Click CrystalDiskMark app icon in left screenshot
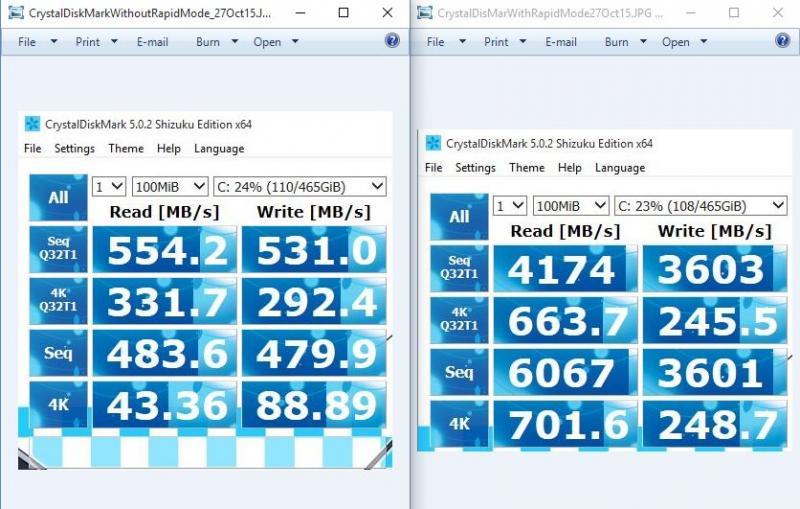Viewport: 800px width, 509px height. point(32,124)
